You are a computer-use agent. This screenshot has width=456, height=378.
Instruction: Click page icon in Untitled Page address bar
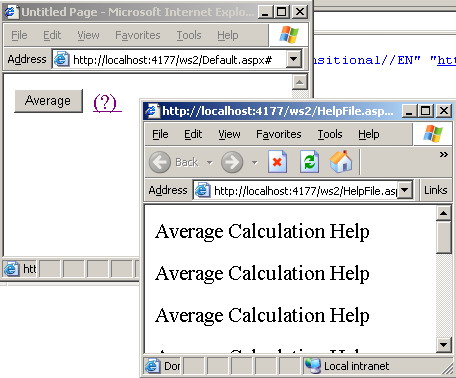coord(62,59)
